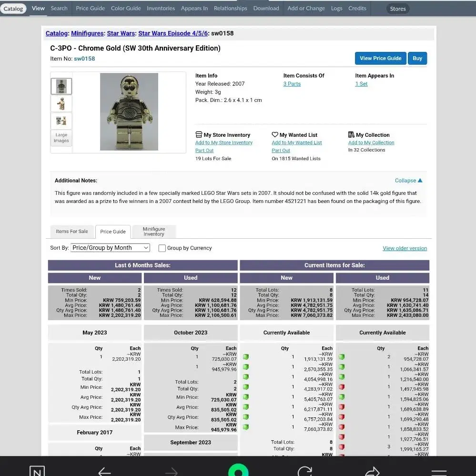Select the first front-view thumbnail
Image resolution: width=476 pixels, height=476 pixels.
click(x=61, y=86)
